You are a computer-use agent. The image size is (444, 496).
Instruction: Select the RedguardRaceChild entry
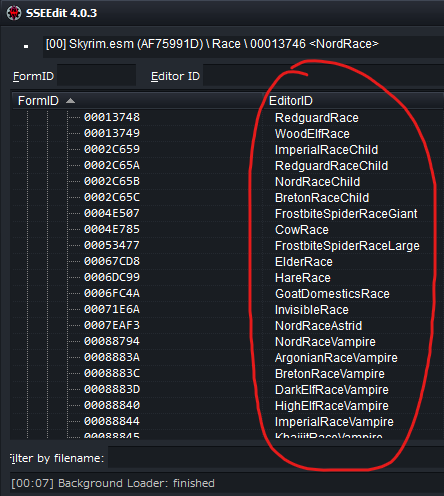(x=332, y=166)
